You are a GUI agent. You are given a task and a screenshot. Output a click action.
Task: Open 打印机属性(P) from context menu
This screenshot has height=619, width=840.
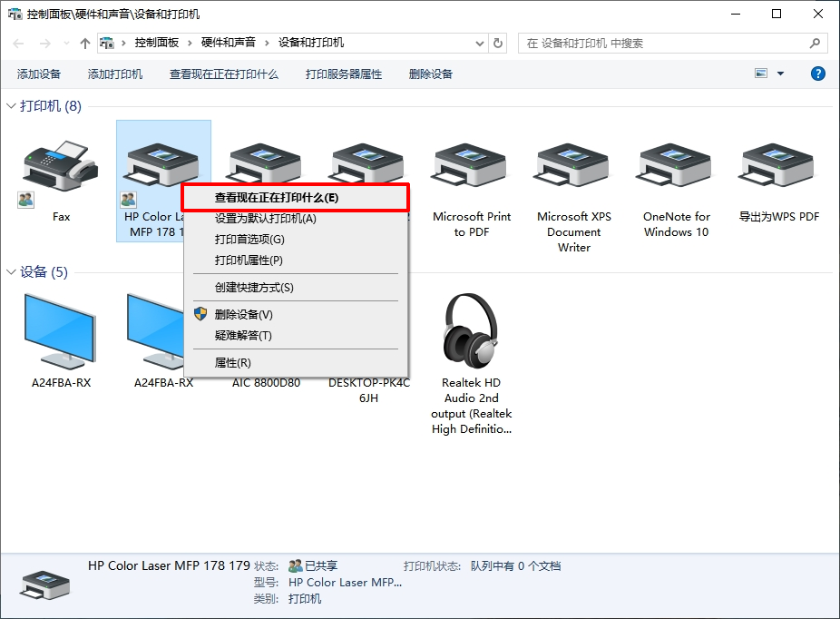pyautogui.click(x=296, y=260)
